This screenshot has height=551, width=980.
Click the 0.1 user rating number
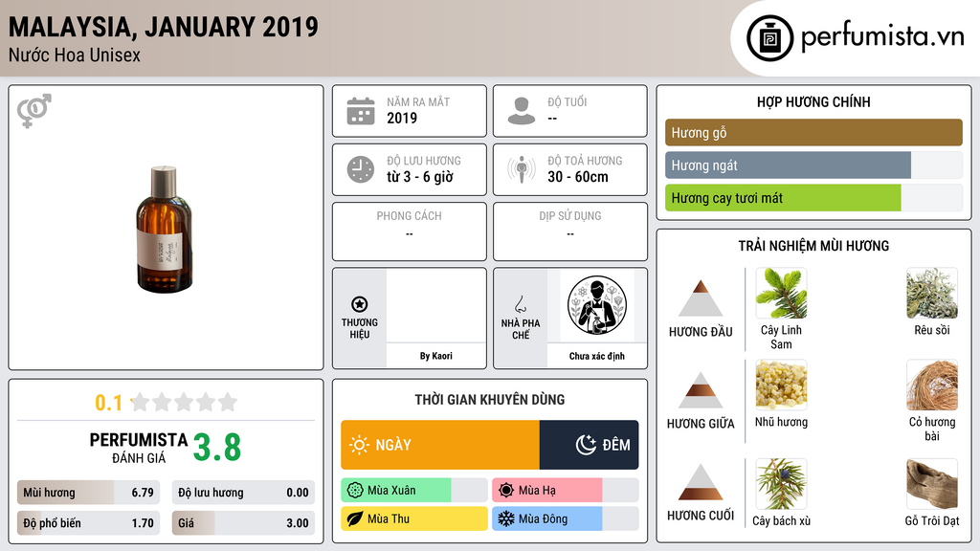point(108,403)
